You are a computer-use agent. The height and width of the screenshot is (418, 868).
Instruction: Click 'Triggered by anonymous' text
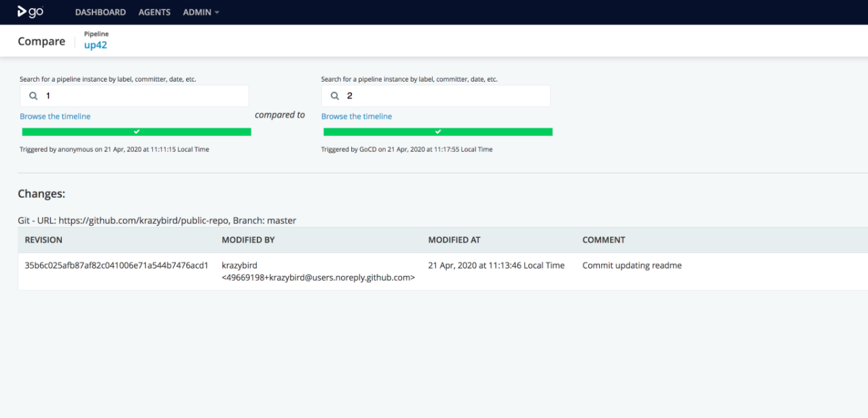coord(114,149)
